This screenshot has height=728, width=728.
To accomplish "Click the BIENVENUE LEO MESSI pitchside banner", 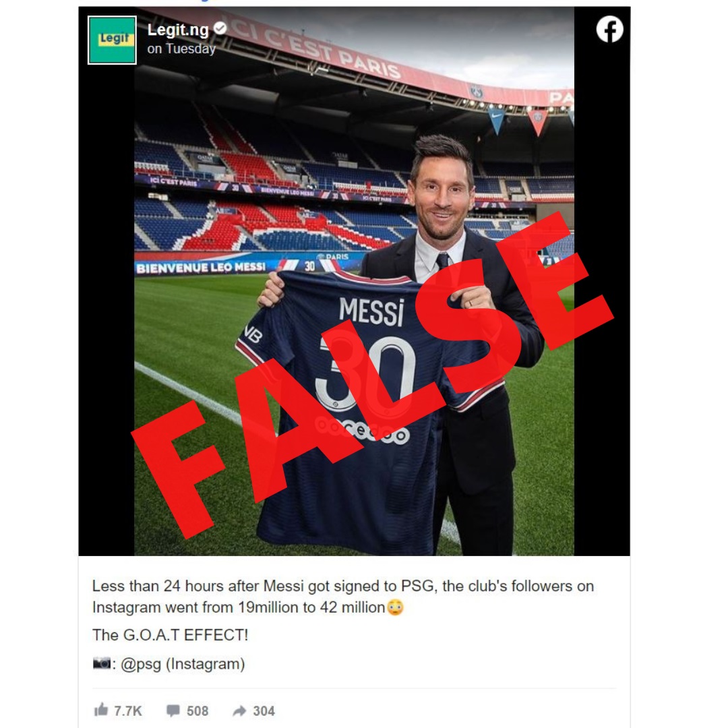I will pyautogui.click(x=201, y=268).
